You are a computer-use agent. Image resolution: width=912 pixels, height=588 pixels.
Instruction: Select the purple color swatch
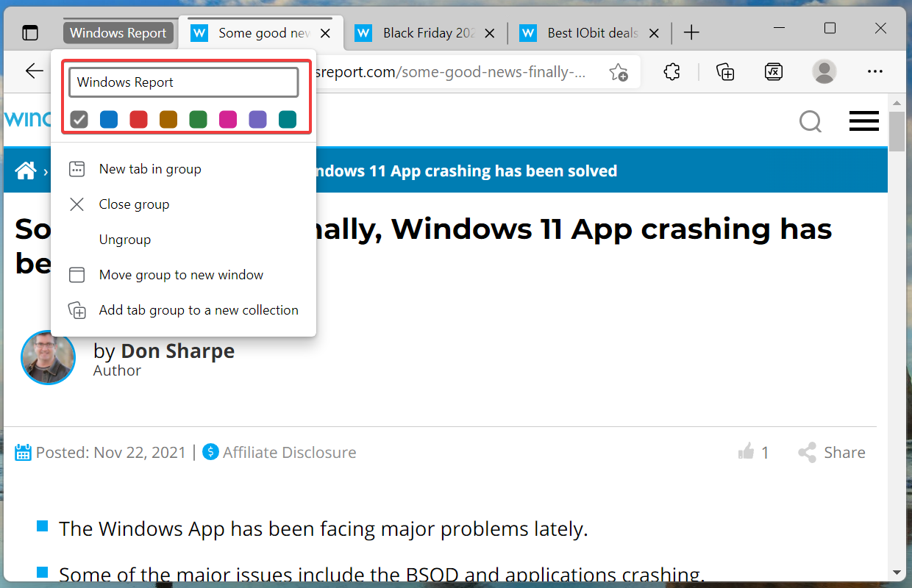tap(257, 119)
